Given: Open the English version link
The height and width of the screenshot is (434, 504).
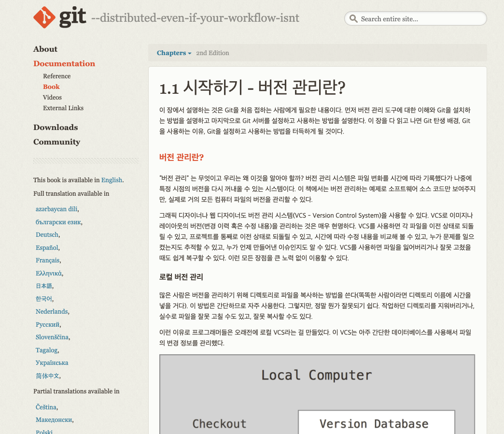Looking at the screenshot, I should coord(112,180).
